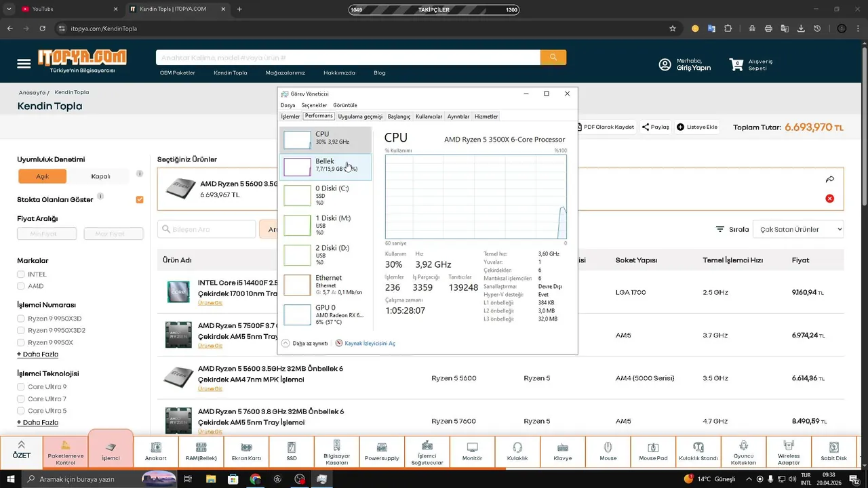Switch to Uygulama geçmişi tab
Screen dimensions: 868x488
click(360, 117)
